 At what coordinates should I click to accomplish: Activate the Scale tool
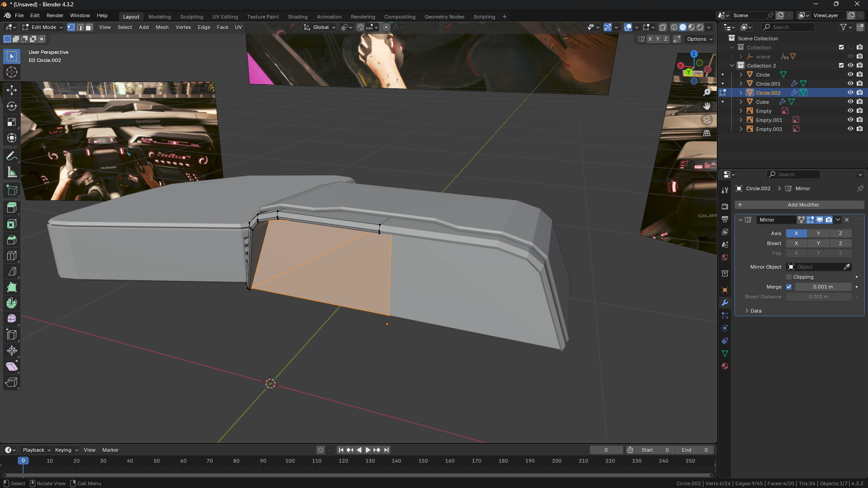tap(12, 122)
